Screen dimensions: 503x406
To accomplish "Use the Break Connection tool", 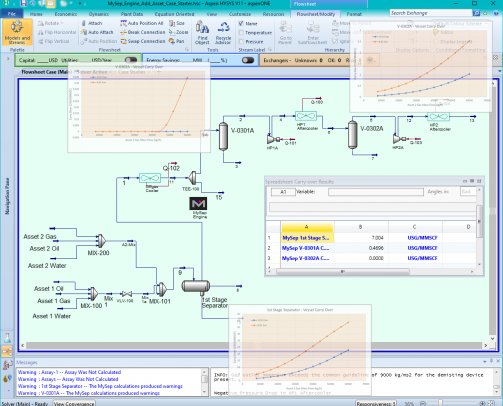I will tap(143, 32).
